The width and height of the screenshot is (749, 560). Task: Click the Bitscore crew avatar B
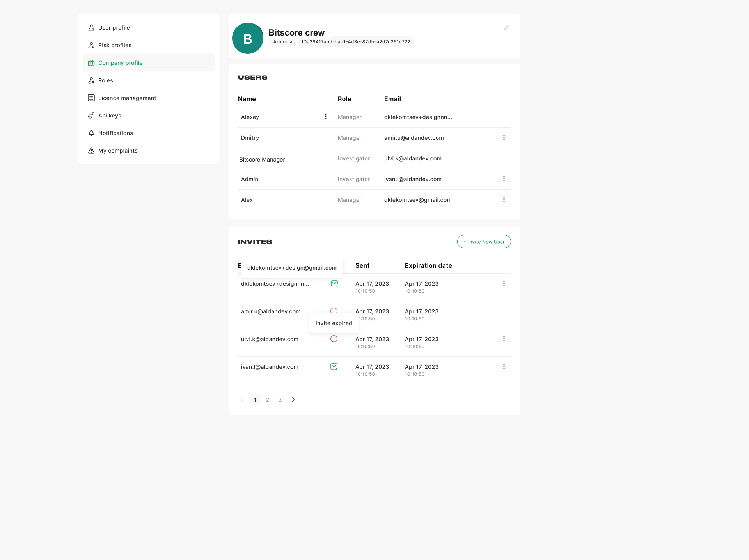pyautogui.click(x=248, y=38)
